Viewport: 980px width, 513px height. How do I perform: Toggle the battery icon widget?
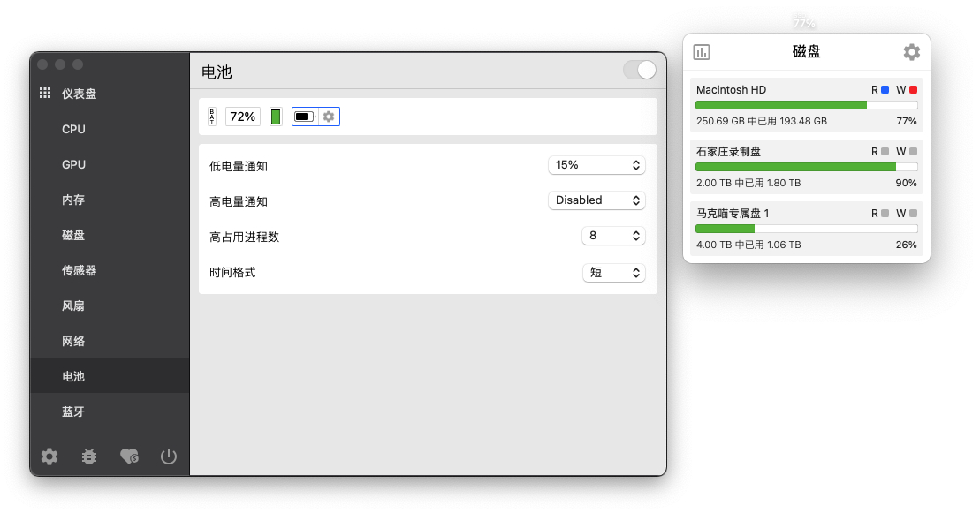click(x=305, y=117)
